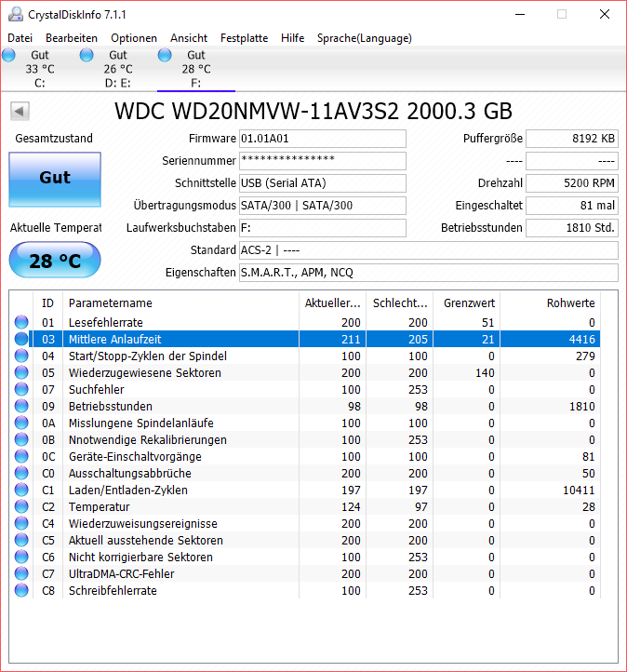Select the F: drive tab at 28 °C
627x672 pixels.
(x=195, y=69)
